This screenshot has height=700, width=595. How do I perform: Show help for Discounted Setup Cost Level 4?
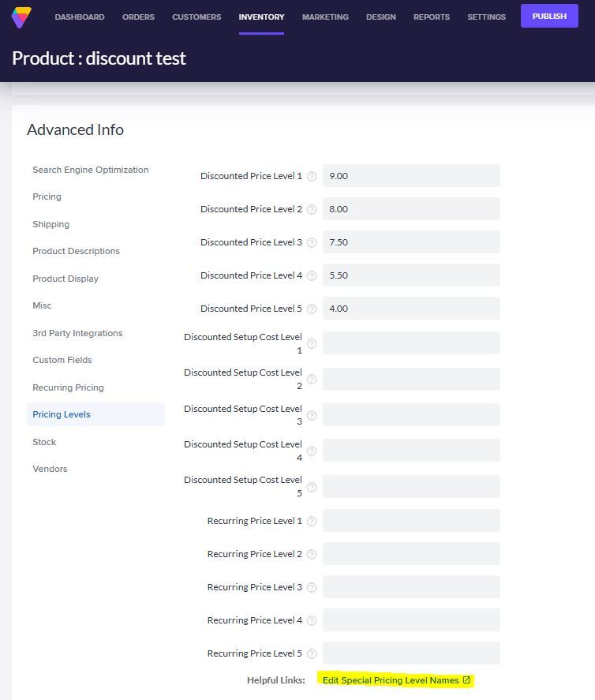pos(312,451)
